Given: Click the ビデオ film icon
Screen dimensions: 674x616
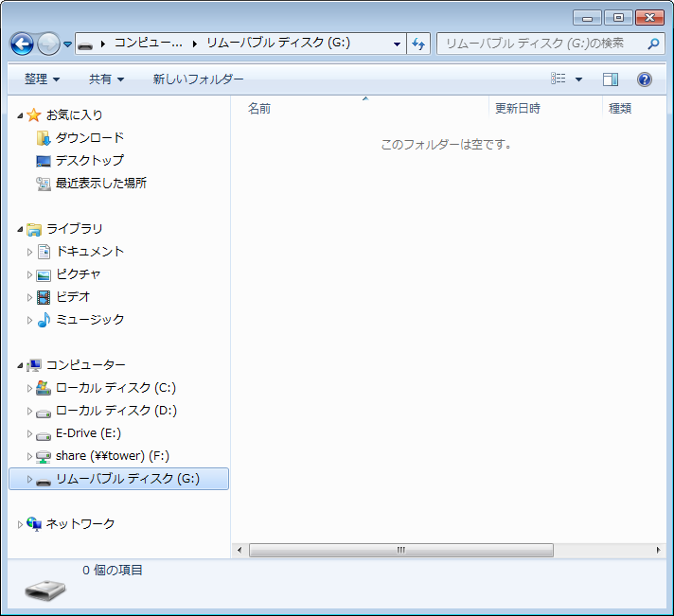Looking at the screenshot, I should [44, 297].
